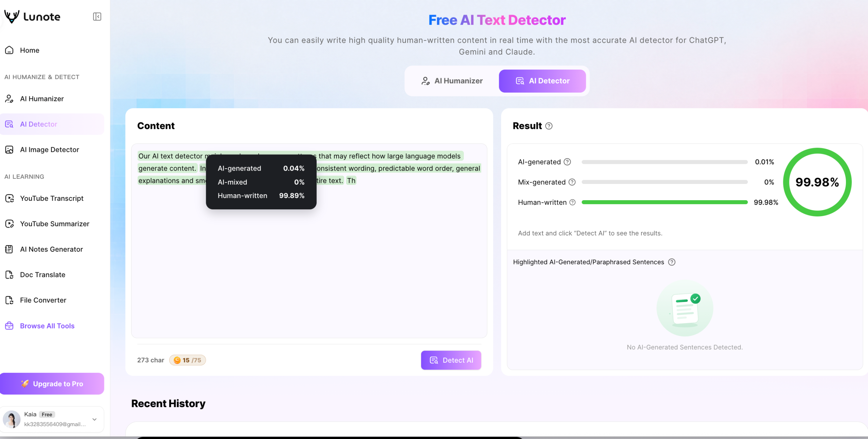Click the Human-written green progress bar
Image resolution: width=868 pixels, height=439 pixels.
pyautogui.click(x=665, y=202)
